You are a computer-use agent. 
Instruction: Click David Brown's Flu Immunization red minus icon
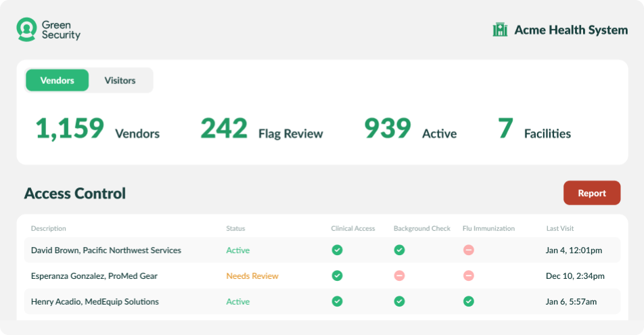[x=468, y=250]
